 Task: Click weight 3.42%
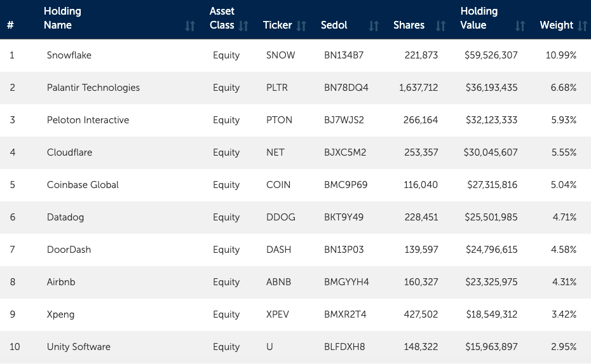(564, 314)
